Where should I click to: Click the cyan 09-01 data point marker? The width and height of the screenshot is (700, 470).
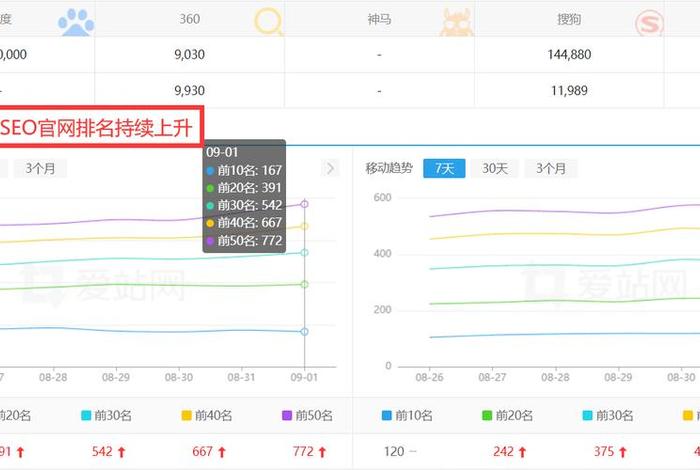(304, 253)
